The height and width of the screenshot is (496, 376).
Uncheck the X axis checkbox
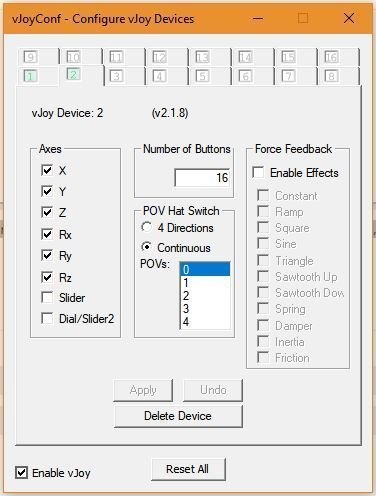coord(47,170)
